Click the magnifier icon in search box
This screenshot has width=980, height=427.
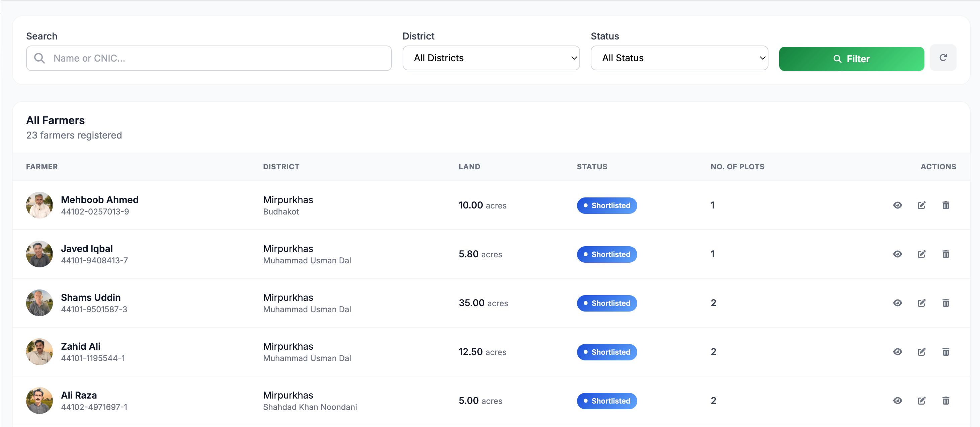coord(39,58)
